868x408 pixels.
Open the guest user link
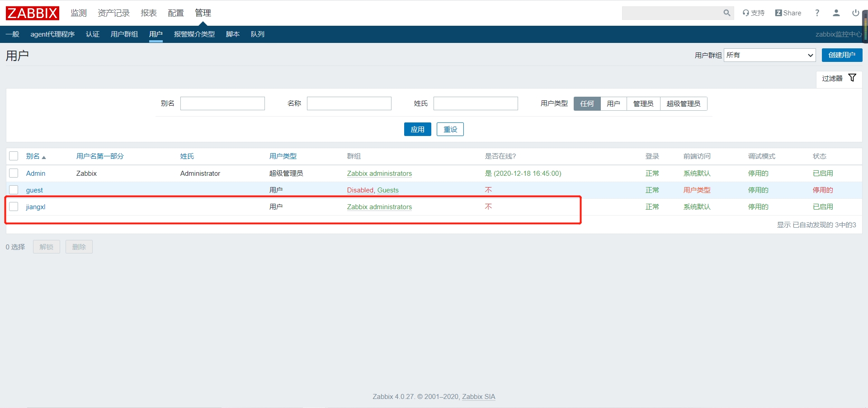pos(34,190)
